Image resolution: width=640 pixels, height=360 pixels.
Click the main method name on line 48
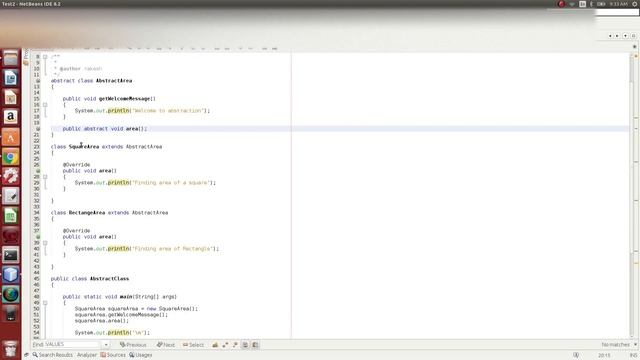[126, 297]
